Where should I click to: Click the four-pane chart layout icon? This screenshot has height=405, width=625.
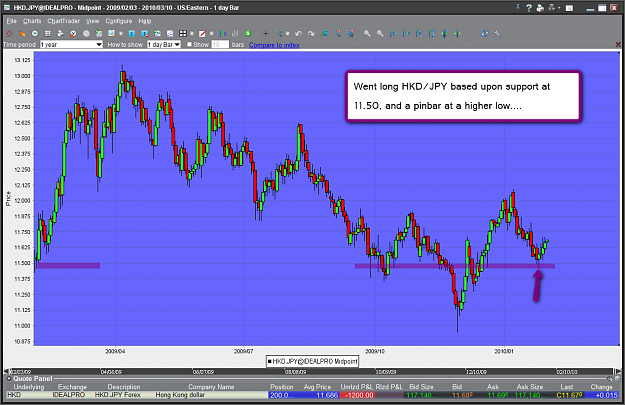click(x=183, y=34)
